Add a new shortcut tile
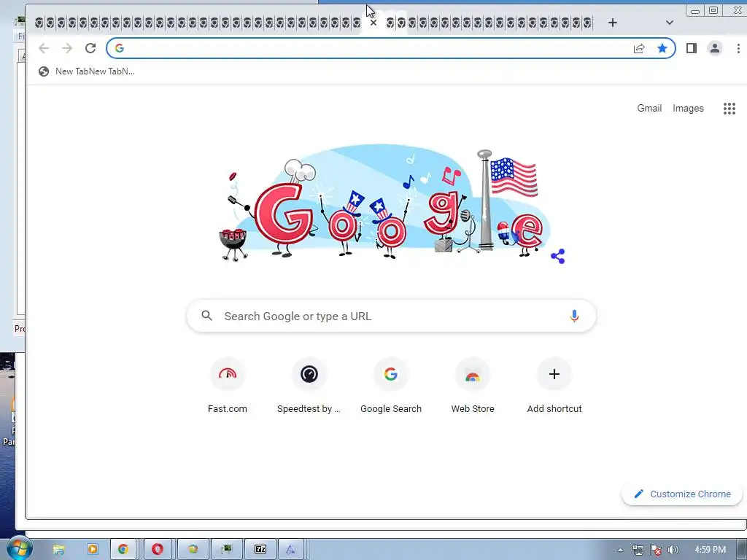 (554, 386)
